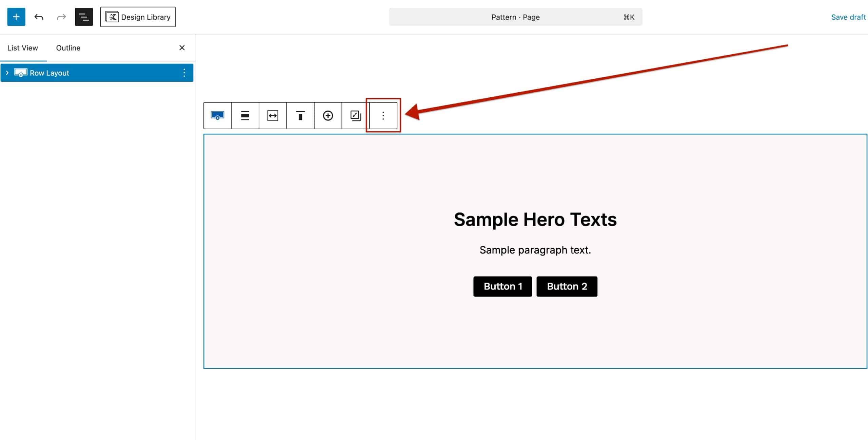Click the width adjustment icon in block toolbar
868x440 pixels.
point(272,116)
